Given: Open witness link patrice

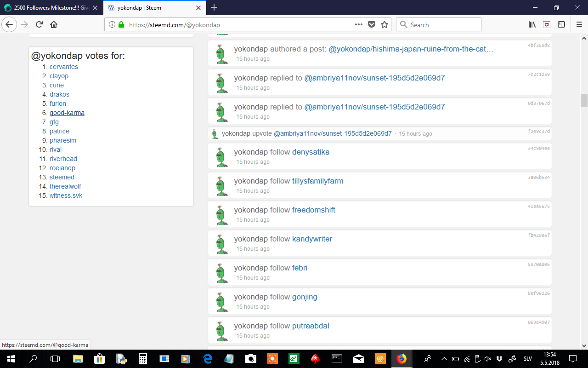Looking at the screenshot, I should [59, 131].
